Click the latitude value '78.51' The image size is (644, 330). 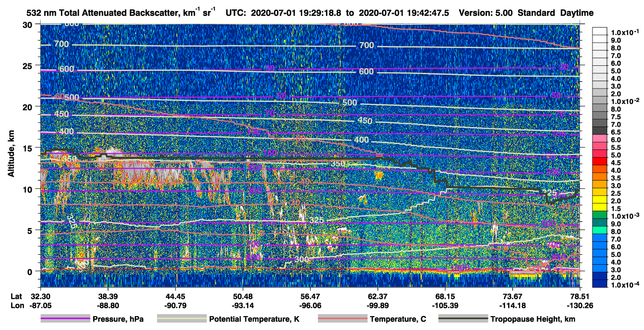click(x=580, y=296)
